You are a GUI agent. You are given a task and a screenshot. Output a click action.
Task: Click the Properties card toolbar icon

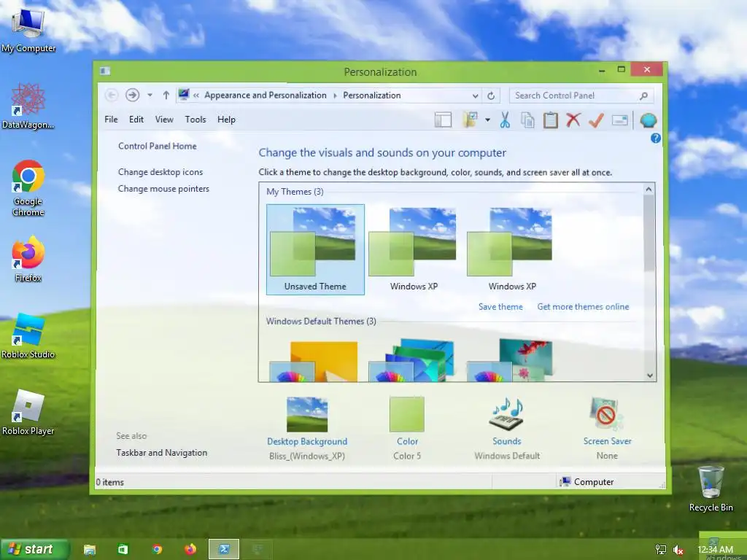(x=619, y=120)
